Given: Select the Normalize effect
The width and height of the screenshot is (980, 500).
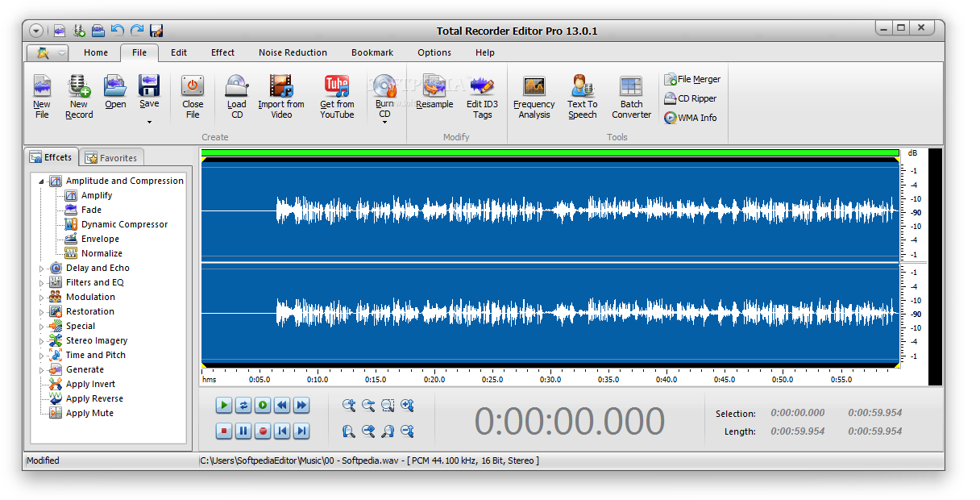Looking at the screenshot, I should click(x=93, y=253).
